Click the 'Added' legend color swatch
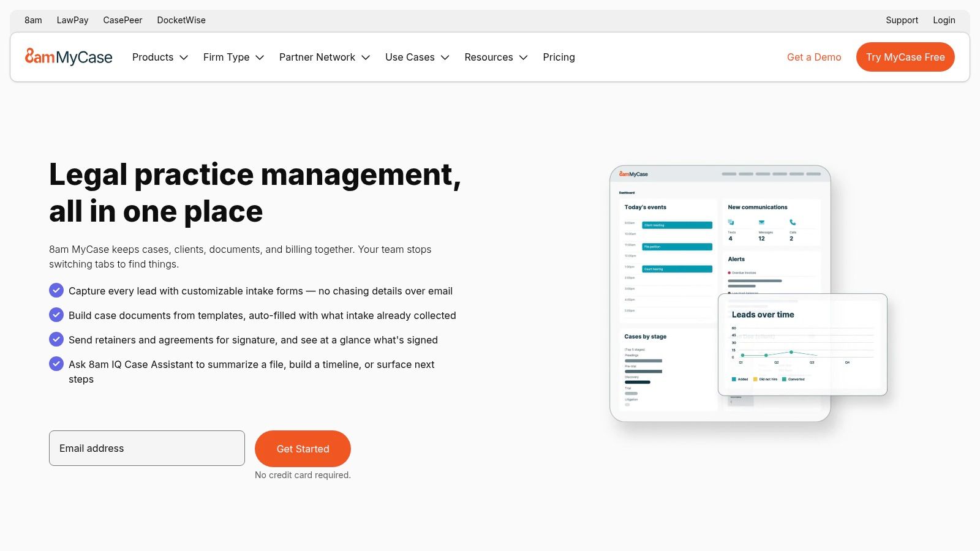Screen dimensions: 980x551 click(734, 379)
